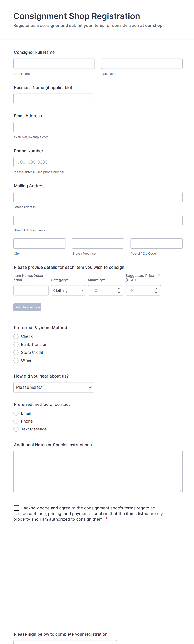The width and height of the screenshot is (194, 644).
Task: Click the Phone Number field
Action: pyautogui.click(x=54, y=162)
